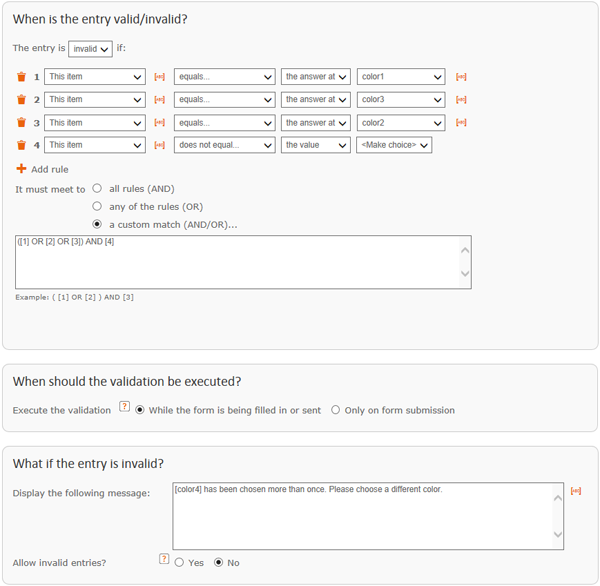Click placeholder icon next to rule 2 item
600x586 pixels.
pyautogui.click(x=160, y=100)
